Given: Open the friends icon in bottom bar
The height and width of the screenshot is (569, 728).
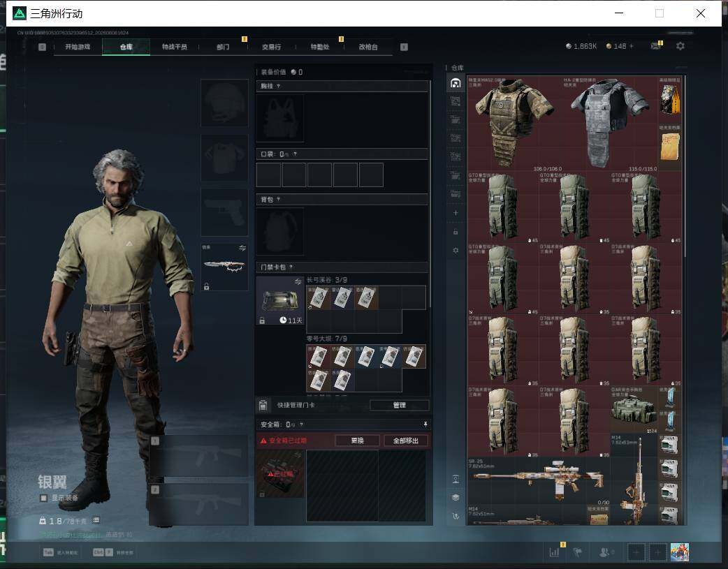Looking at the screenshot, I should 605,552.
